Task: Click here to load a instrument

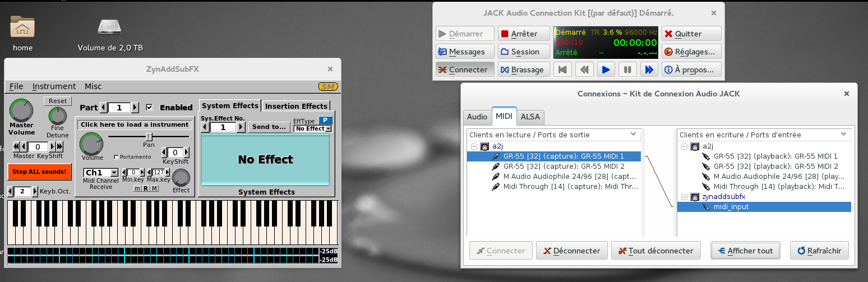Action: 133,124
